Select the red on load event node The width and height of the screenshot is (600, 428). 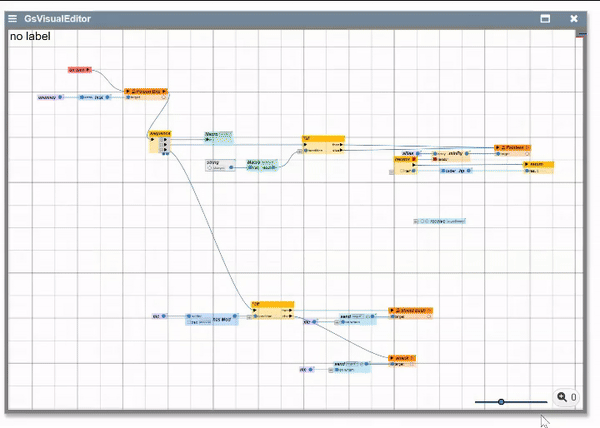79,70
